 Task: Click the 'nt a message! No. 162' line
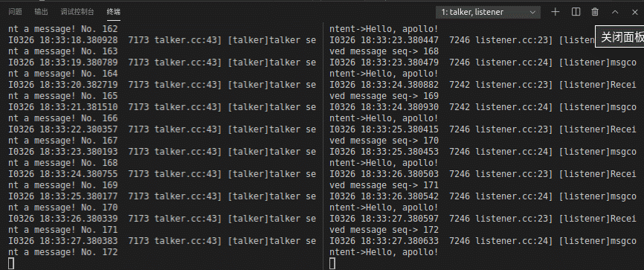(63, 29)
